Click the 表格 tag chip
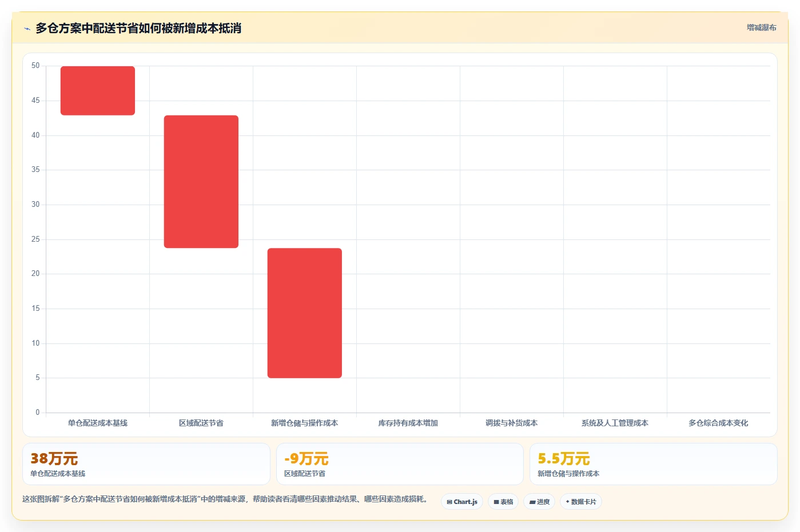The image size is (800, 532). 503,502
